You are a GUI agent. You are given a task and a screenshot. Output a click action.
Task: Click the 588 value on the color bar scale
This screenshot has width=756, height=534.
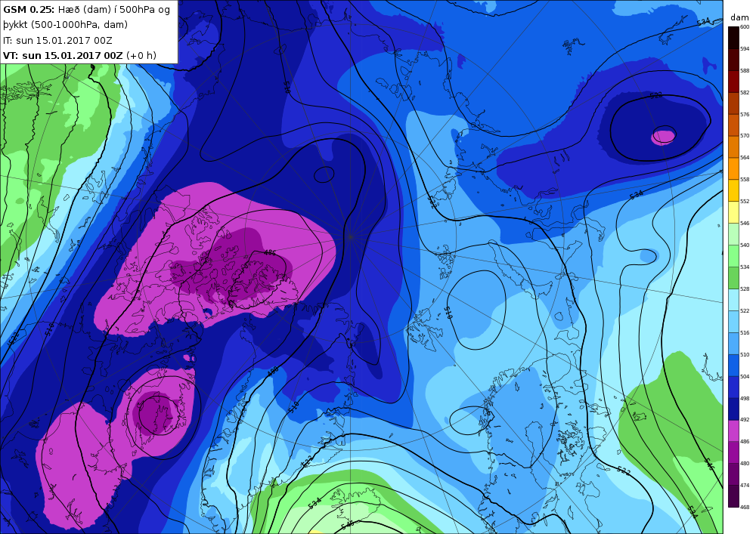click(745, 71)
